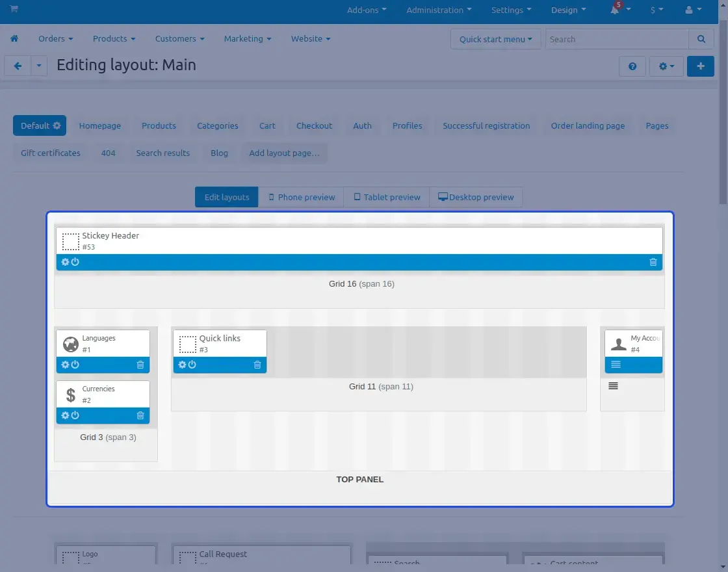Click the search magnifier button
728x572 pixels.
pos(701,39)
